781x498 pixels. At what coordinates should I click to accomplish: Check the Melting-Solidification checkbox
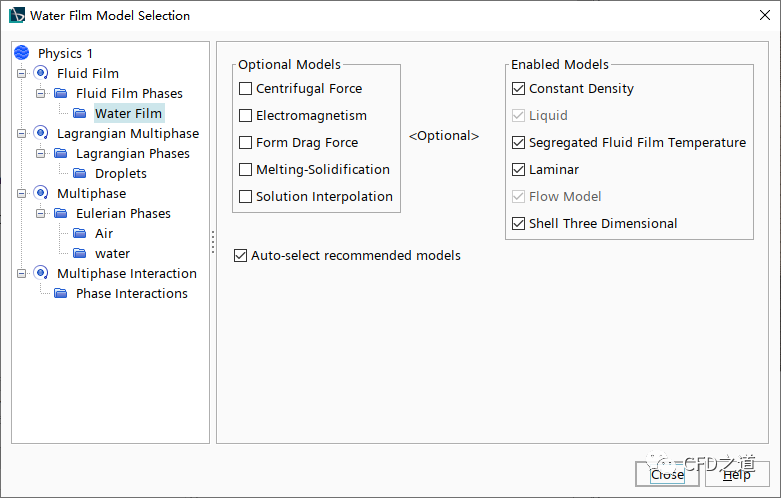[x=246, y=170]
